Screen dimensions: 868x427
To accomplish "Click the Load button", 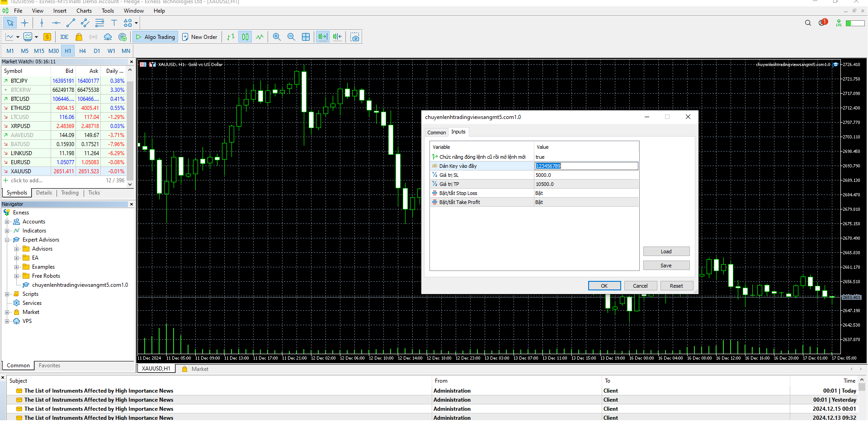I will pyautogui.click(x=666, y=251).
